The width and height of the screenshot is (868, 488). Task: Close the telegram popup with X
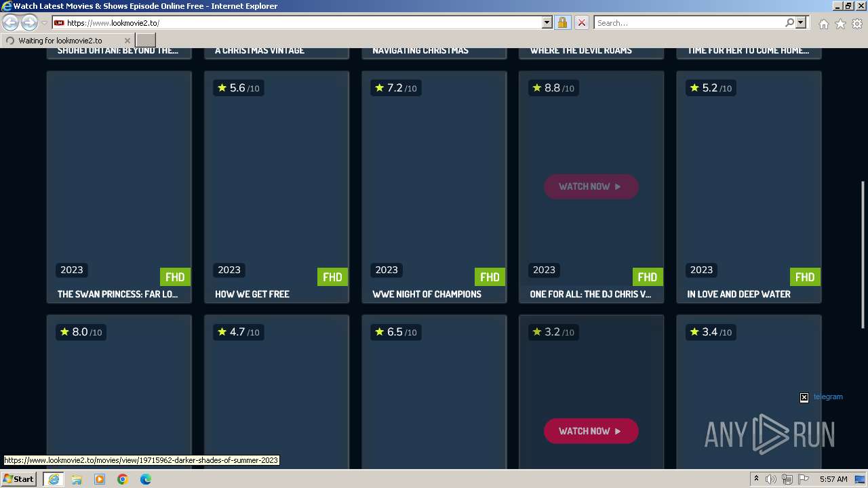[804, 398]
